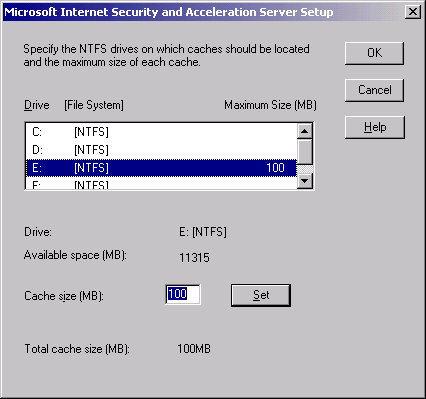Click the drive list scroll up arrow

click(x=305, y=131)
